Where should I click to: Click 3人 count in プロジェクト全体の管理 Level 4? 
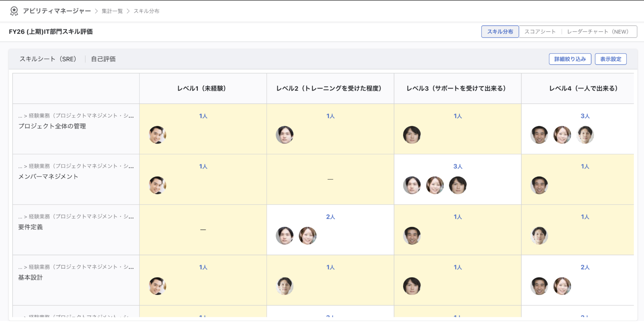pyautogui.click(x=585, y=116)
